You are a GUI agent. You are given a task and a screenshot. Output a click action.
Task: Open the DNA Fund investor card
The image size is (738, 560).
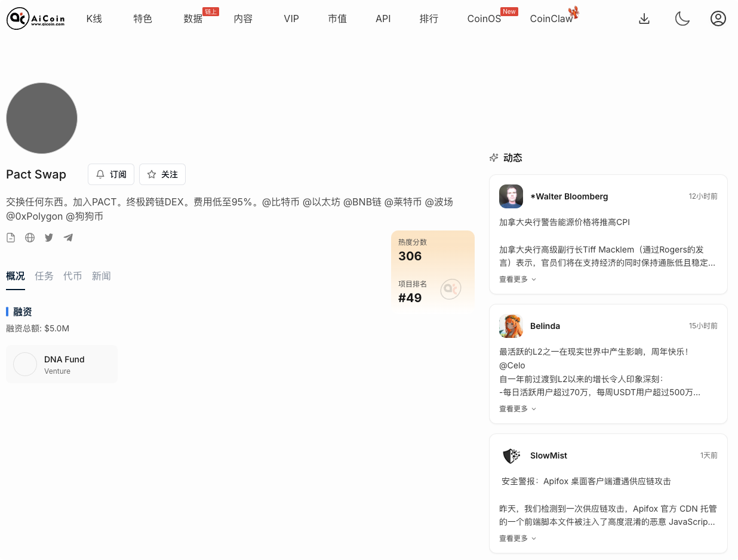61,364
